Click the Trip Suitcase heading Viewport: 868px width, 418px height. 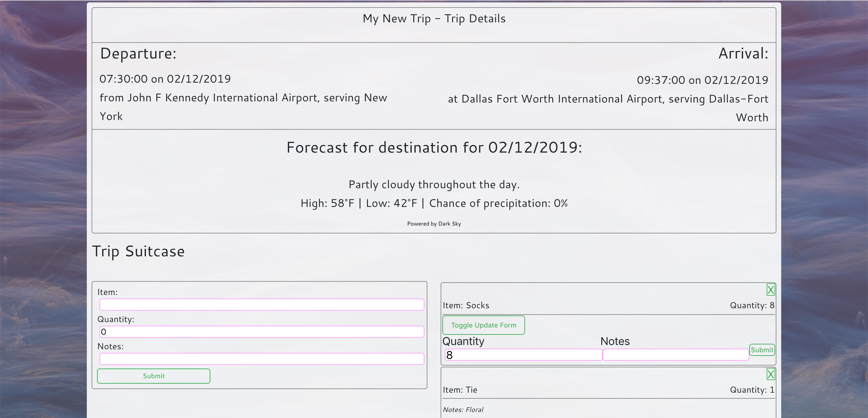(x=138, y=252)
